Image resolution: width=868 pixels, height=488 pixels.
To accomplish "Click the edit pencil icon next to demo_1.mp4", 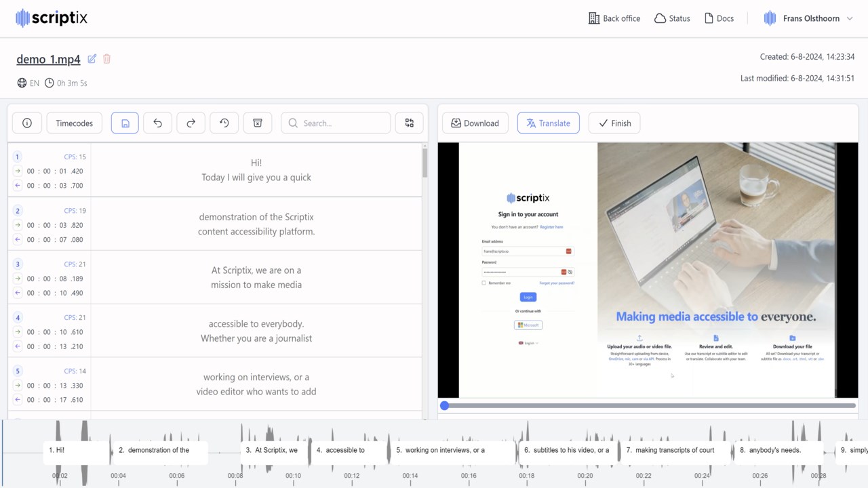I will coord(92,59).
